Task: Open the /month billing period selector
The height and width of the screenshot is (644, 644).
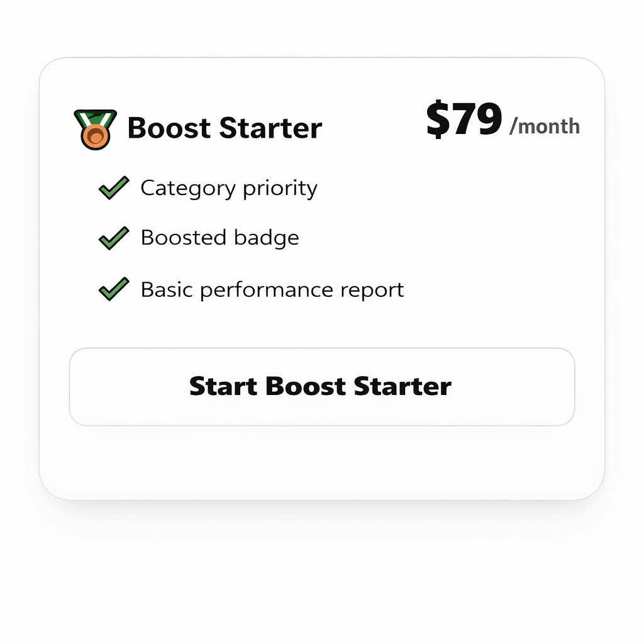Action: 546,126
